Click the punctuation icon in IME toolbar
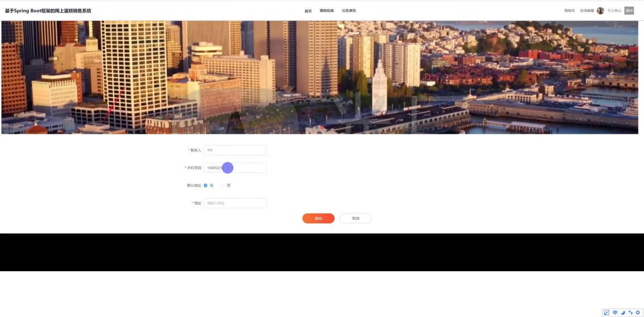 (x=630, y=313)
